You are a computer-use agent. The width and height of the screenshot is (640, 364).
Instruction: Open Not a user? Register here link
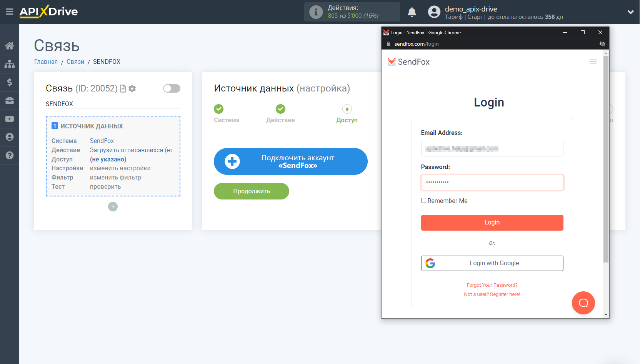click(x=492, y=294)
